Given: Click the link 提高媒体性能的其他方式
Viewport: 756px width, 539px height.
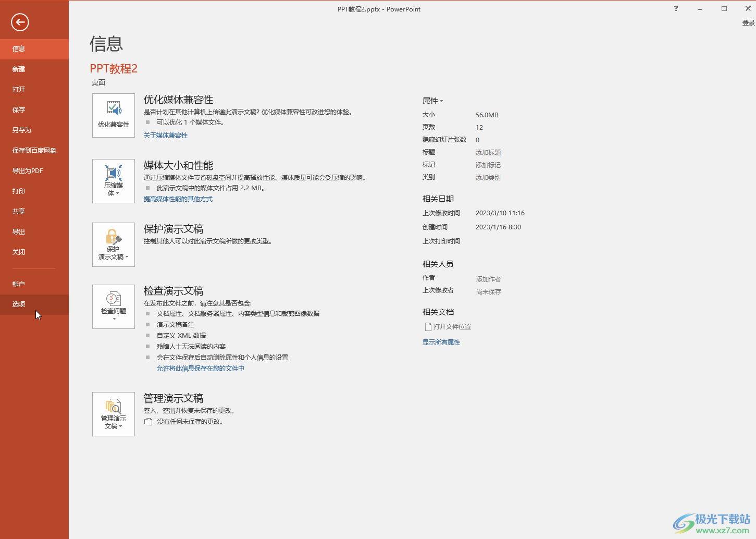Looking at the screenshot, I should click(x=178, y=199).
